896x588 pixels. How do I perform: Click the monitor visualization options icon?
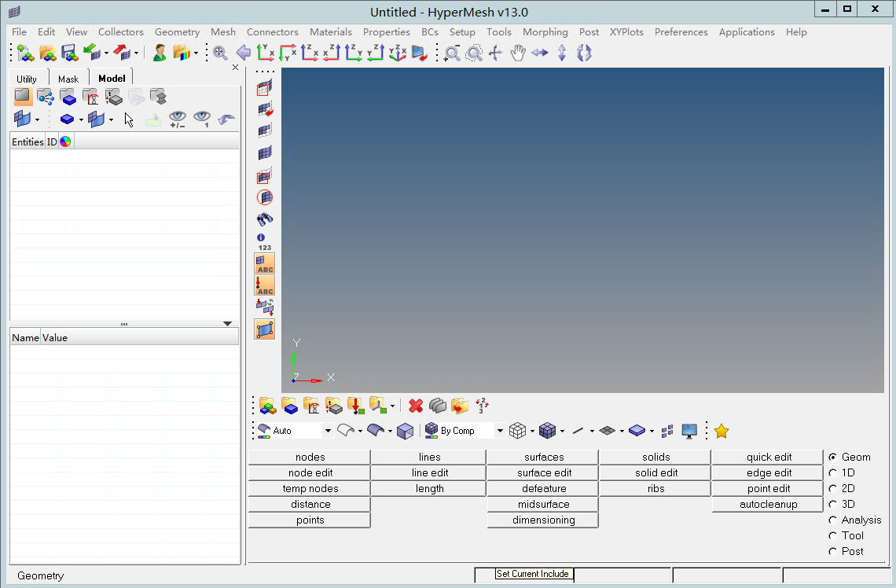[x=689, y=431]
